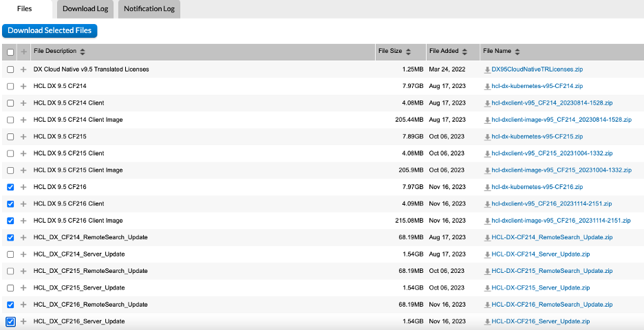Toggle the select-all checkbox in table header

[x=10, y=52]
